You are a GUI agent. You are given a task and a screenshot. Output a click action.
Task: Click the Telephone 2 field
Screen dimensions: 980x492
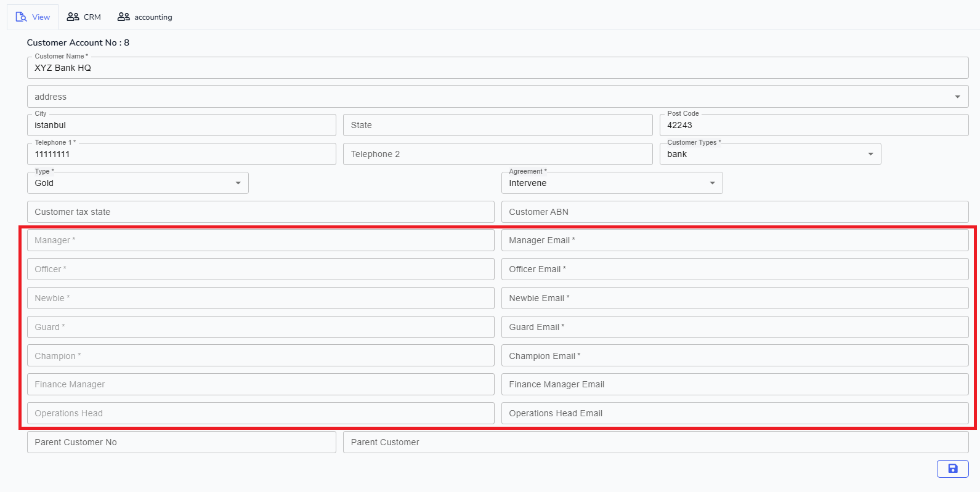497,154
